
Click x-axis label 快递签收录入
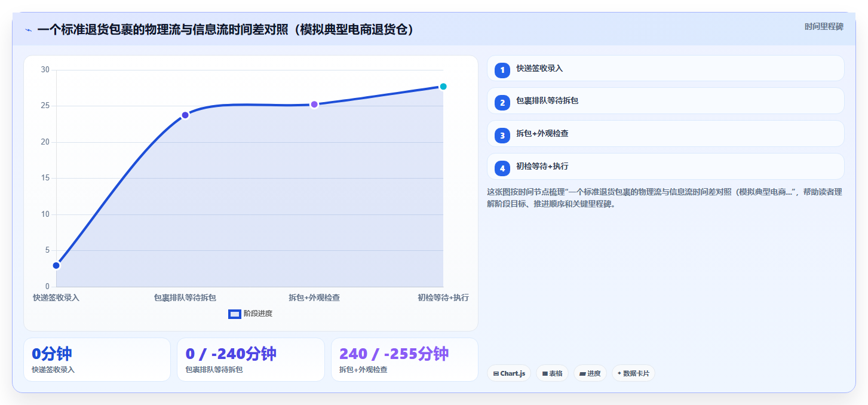pos(56,297)
